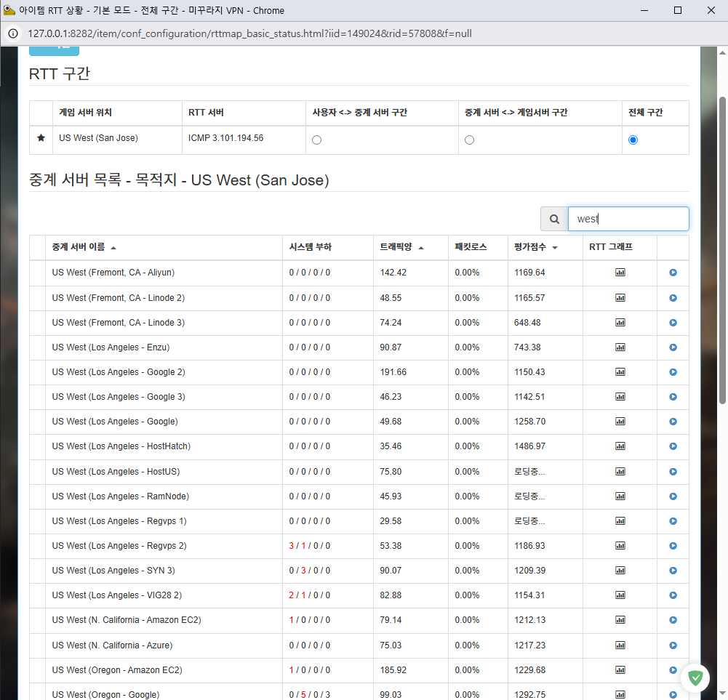The height and width of the screenshot is (700, 728).
Task: Open RTT graph for Los Angeles - HostHatch
Action: pos(620,446)
